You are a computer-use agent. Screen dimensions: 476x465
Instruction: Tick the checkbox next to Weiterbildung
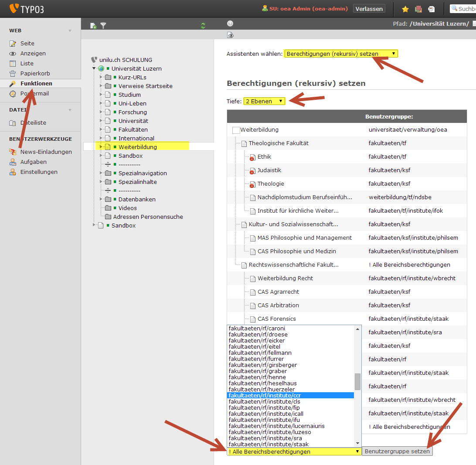coord(236,130)
